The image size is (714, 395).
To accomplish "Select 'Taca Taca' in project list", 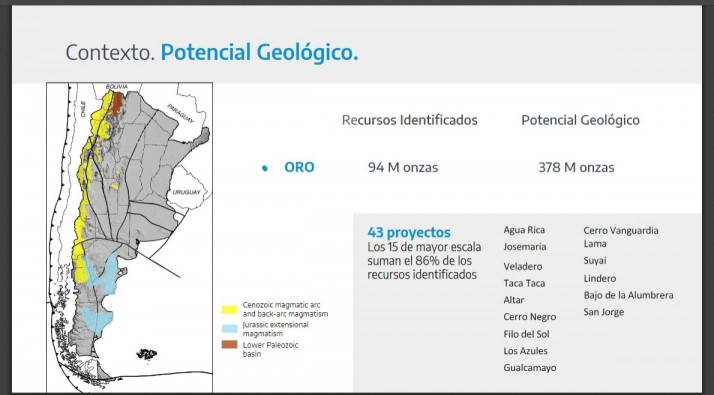I will click(524, 283).
